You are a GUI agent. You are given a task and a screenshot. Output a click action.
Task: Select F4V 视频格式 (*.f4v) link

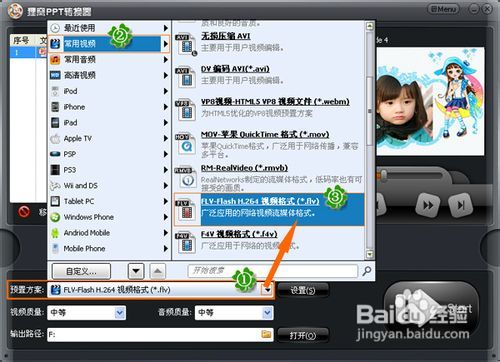coord(239,234)
